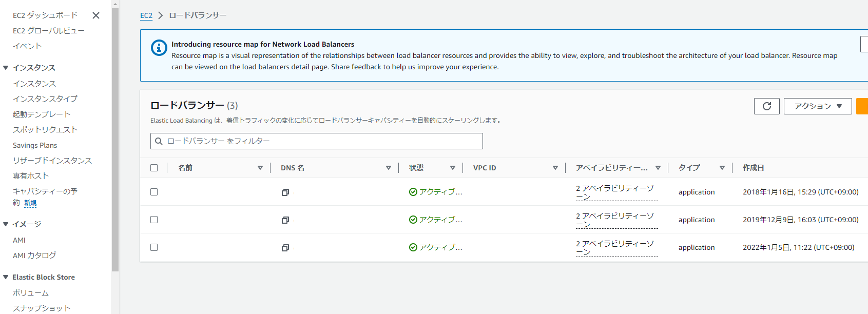Screen dimensions: 868x314
Task: Copy DNS name of the 2018 load balancer
Action: (x=285, y=192)
